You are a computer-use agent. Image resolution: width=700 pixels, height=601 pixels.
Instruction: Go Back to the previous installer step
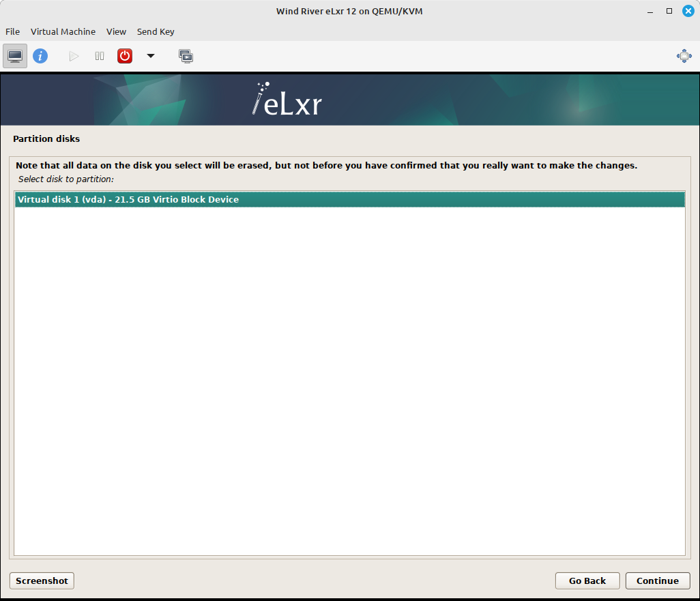click(x=587, y=581)
